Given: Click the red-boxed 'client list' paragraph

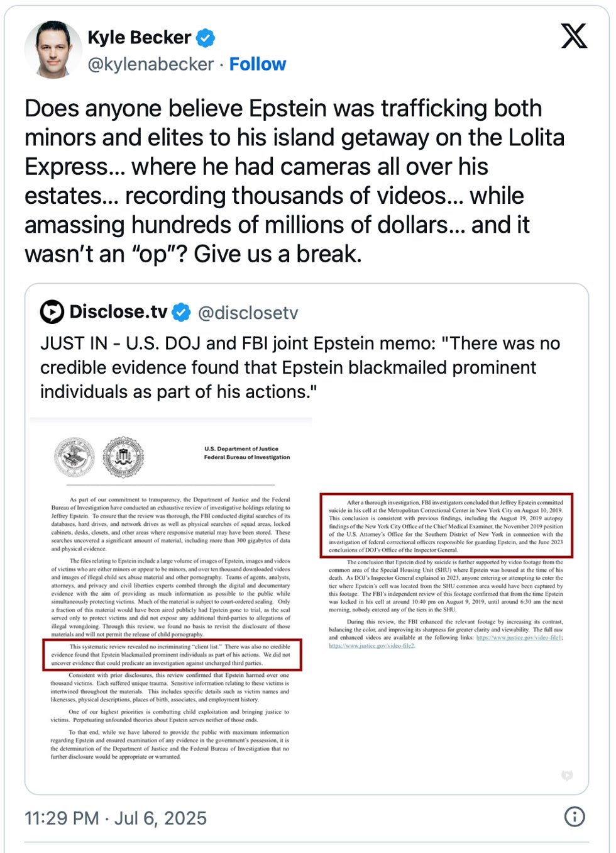Looking at the screenshot, I should pos(171,655).
